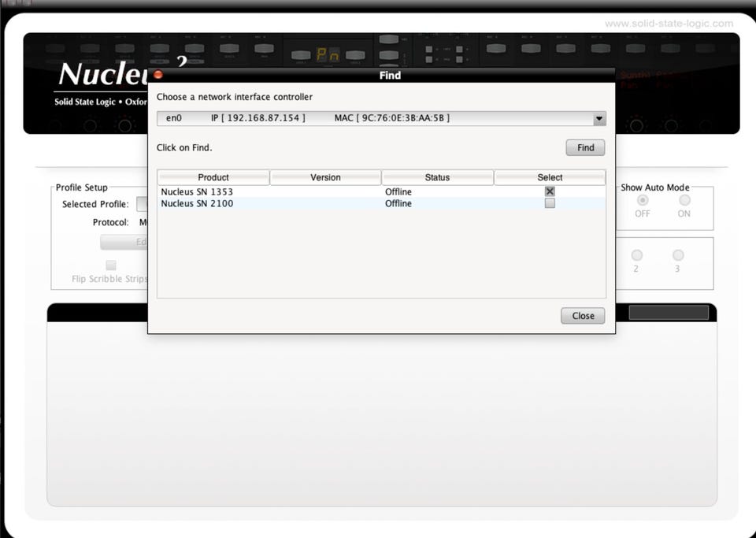Sort by the Product column header
This screenshot has height=538, width=756.
pos(213,177)
